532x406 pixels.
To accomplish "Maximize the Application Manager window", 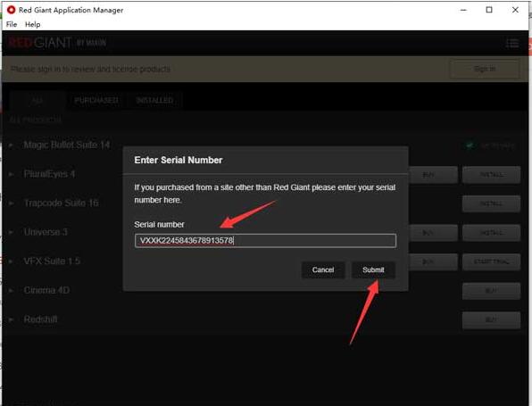I will [x=489, y=10].
